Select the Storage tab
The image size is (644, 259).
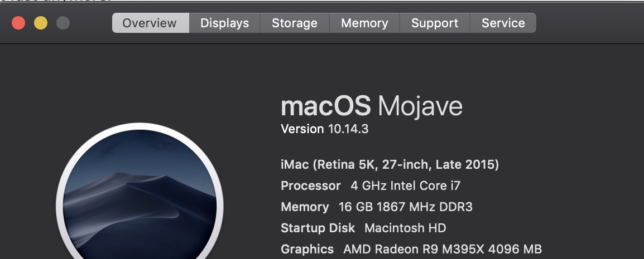click(x=294, y=23)
